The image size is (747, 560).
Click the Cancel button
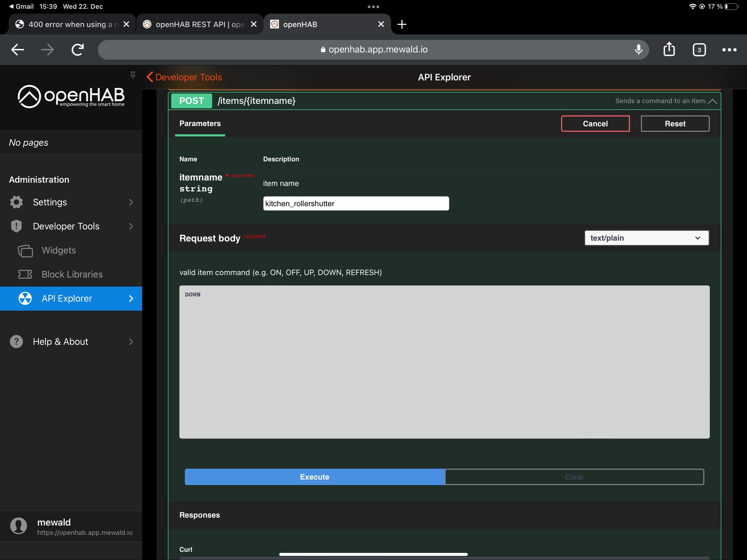click(x=595, y=124)
